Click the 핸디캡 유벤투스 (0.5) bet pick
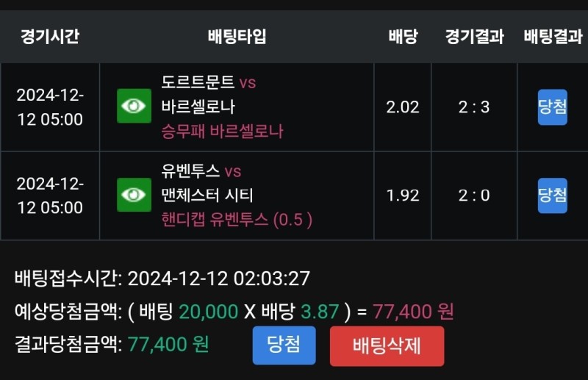The width and height of the screenshot is (588, 380). [237, 220]
